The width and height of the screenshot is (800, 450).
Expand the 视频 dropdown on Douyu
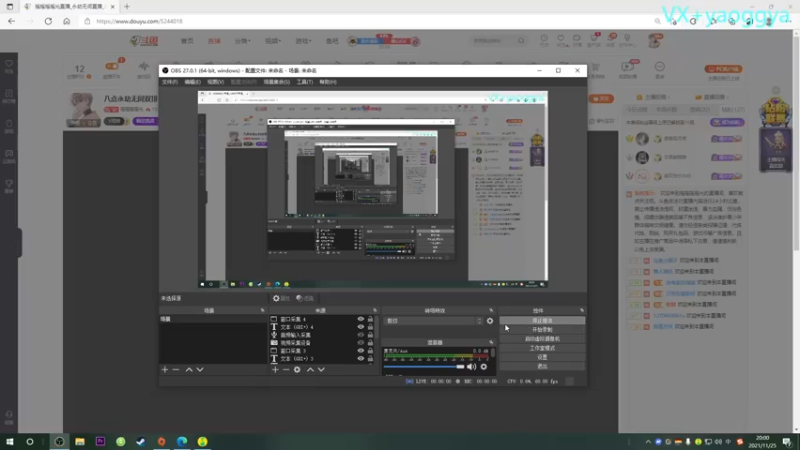273,41
